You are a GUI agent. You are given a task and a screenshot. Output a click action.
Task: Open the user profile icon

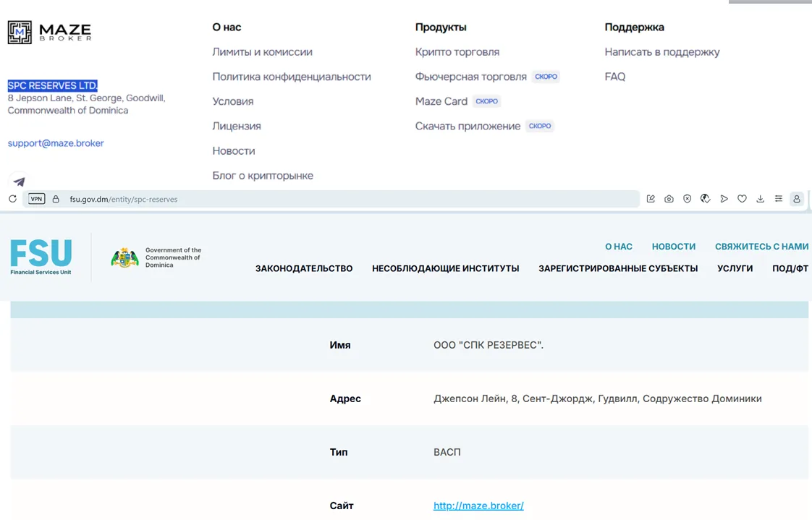pyautogui.click(x=797, y=199)
